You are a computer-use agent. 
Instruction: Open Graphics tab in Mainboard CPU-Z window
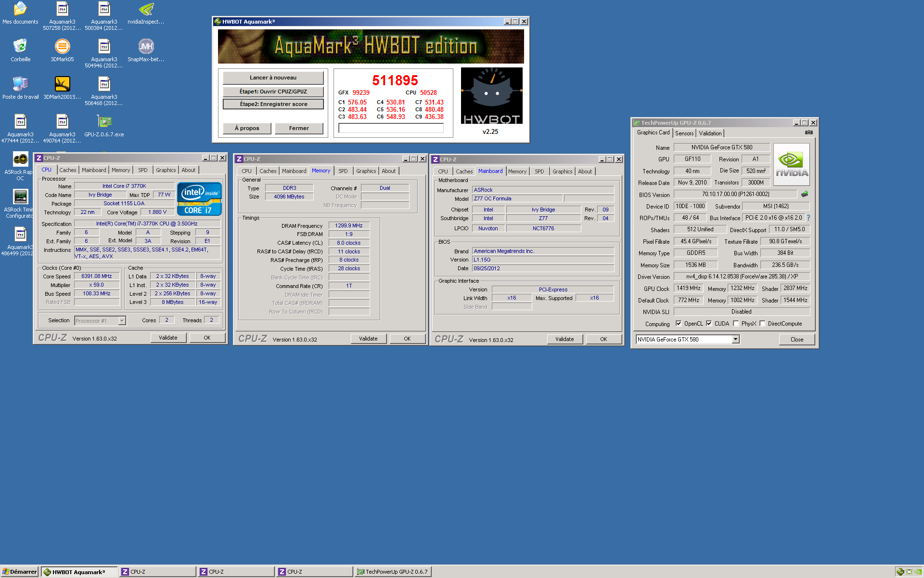pyautogui.click(x=562, y=171)
